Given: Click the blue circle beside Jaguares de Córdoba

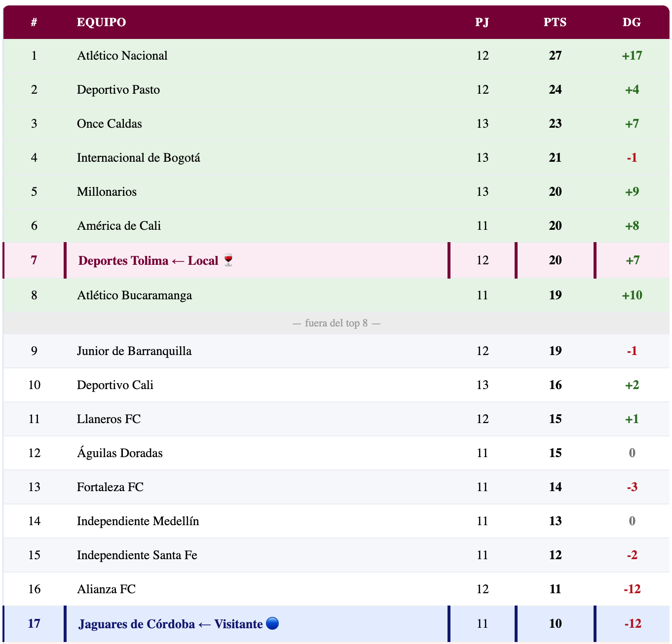Looking at the screenshot, I should point(272,624).
